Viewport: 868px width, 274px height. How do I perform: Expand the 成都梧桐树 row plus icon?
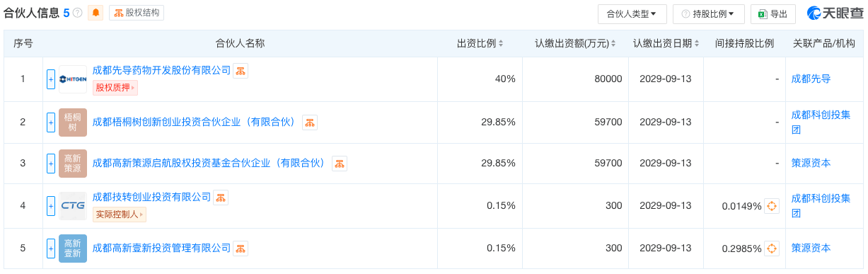tap(51, 122)
